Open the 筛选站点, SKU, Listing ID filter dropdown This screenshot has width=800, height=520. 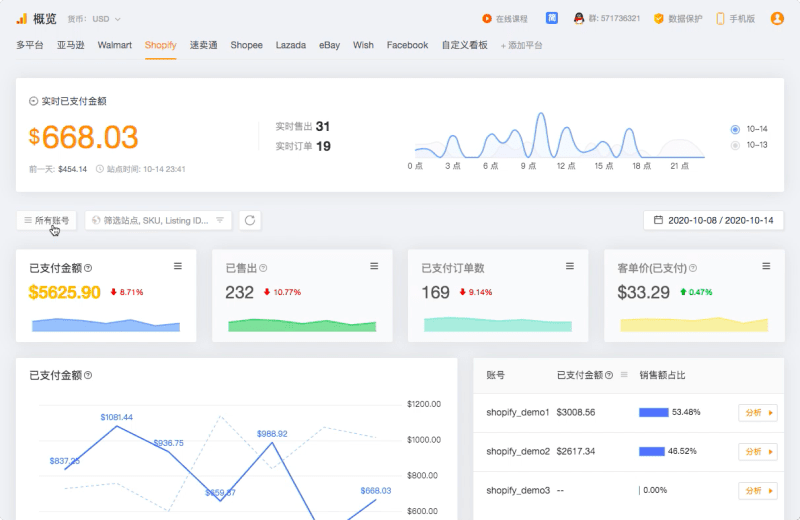tap(159, 220)
